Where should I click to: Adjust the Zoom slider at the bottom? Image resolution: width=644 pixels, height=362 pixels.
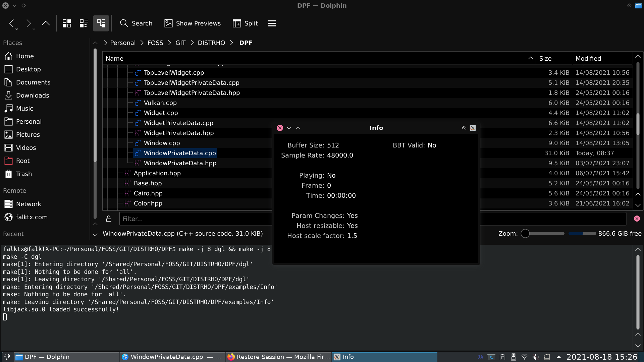point(526,234)
